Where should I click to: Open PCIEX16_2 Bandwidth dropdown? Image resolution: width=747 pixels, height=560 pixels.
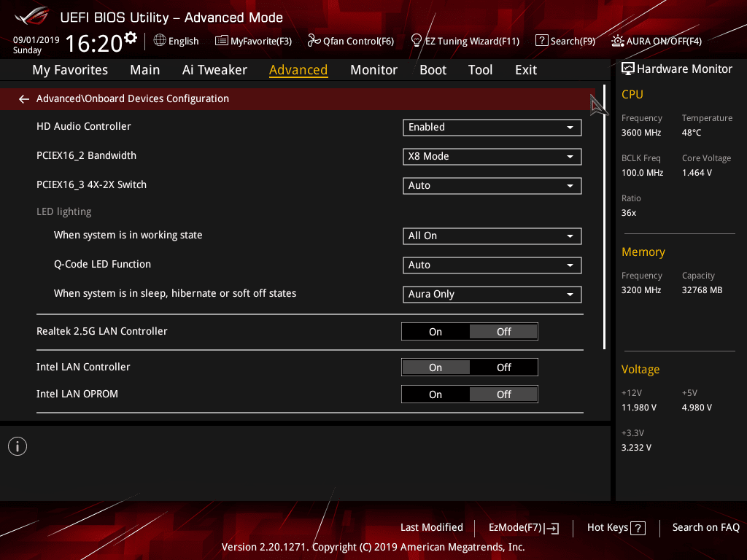click(492, 157)
